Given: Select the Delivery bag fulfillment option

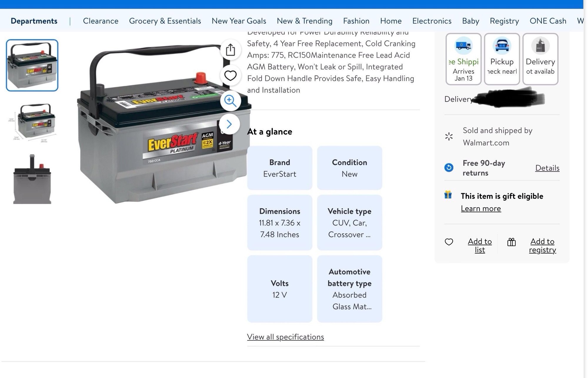Looking at the screenshot, I should pyautogui.click(x=540, y=59).
